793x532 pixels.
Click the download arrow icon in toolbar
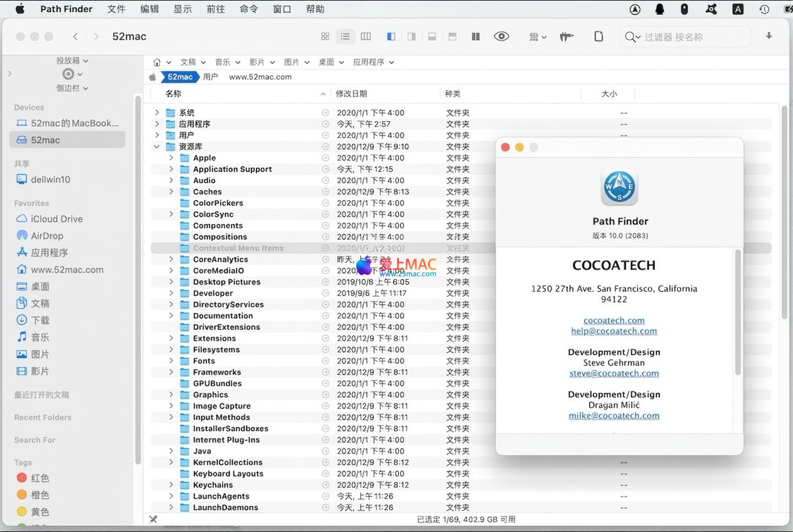[x=769, y=36]
